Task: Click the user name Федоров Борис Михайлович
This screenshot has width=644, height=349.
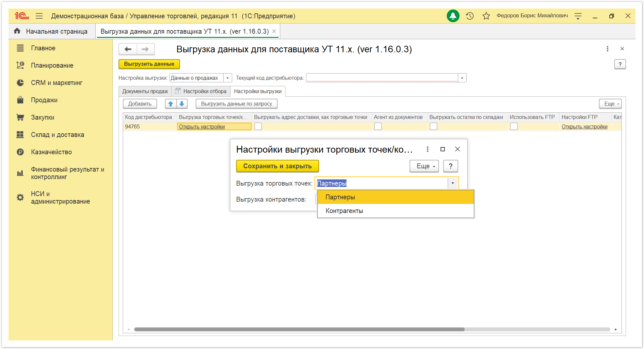Action: [532, 16]
